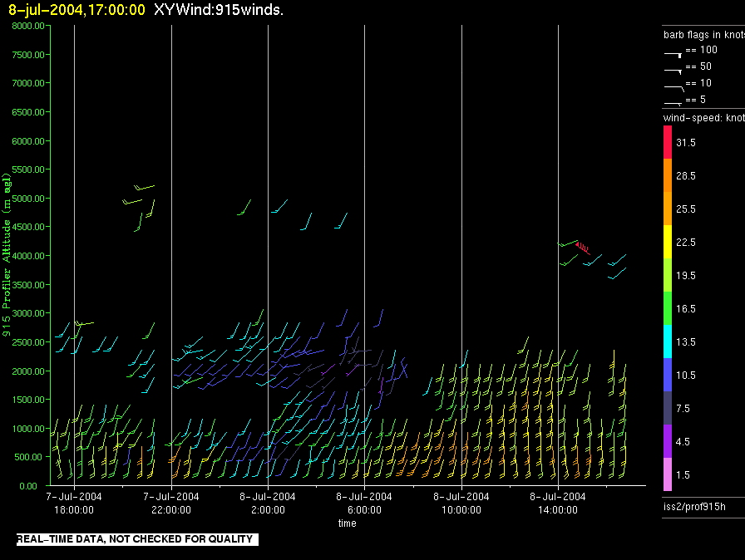Click the green 16.5 knots color swatch
The height and width of the screenshot is (560, 745).
(x=668, y=308)
